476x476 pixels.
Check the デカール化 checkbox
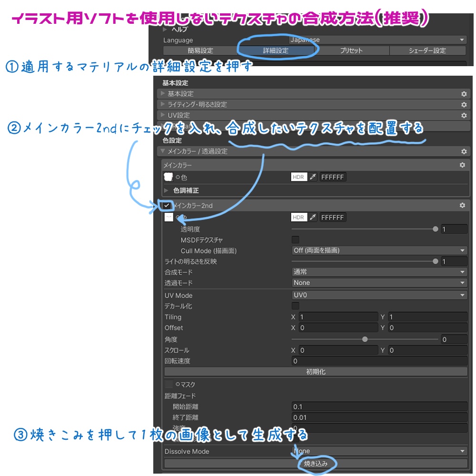point(296,306)
